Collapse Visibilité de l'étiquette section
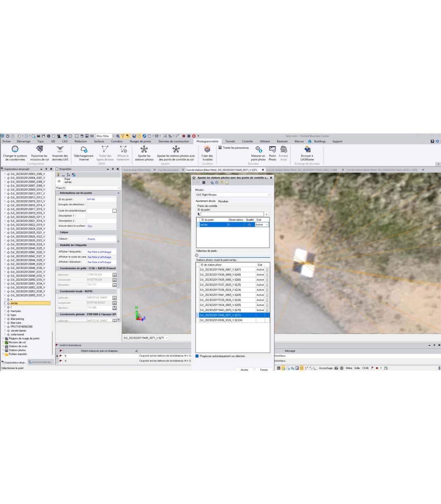The height and width of the screenshot is (504, 441). point(57,245)
